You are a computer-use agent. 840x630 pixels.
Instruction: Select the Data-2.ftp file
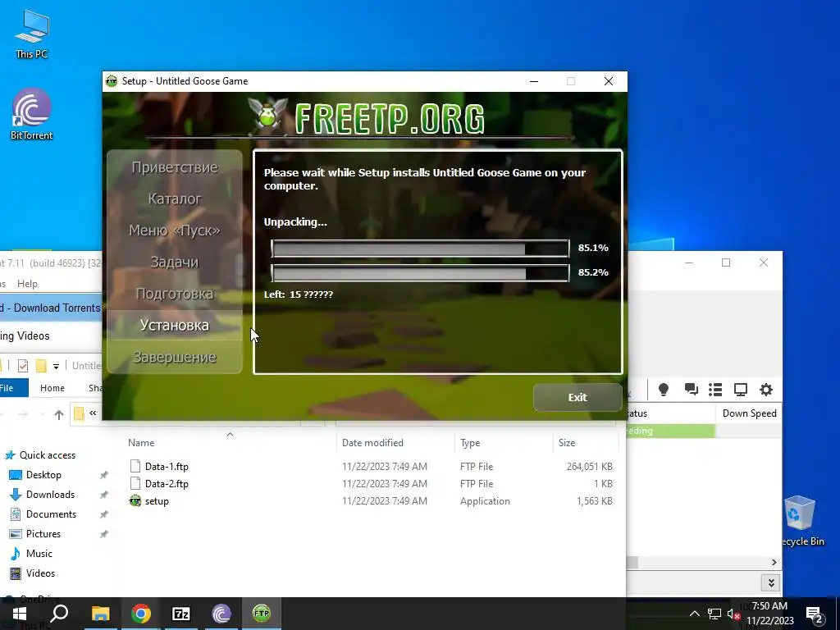[x=167, y=484]
